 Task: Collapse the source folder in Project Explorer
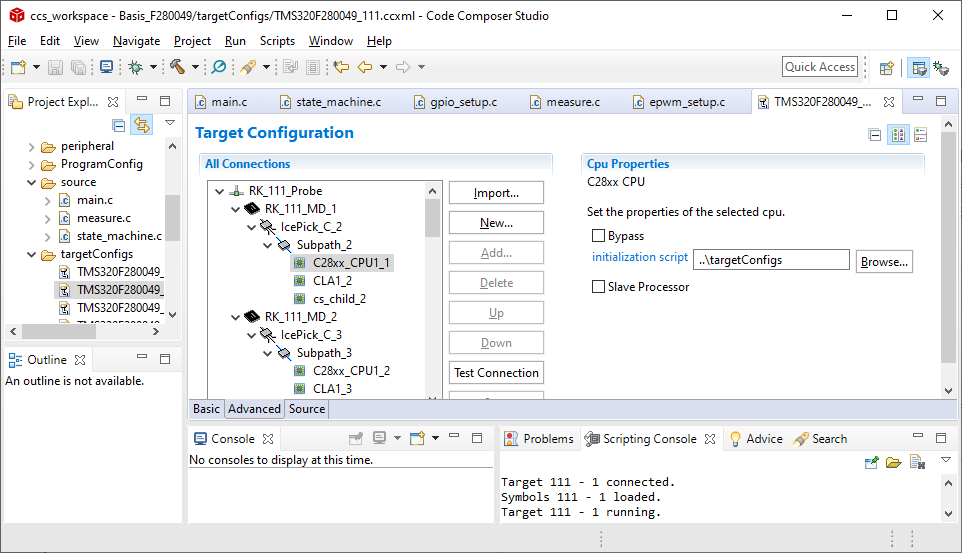pos(32,182)
